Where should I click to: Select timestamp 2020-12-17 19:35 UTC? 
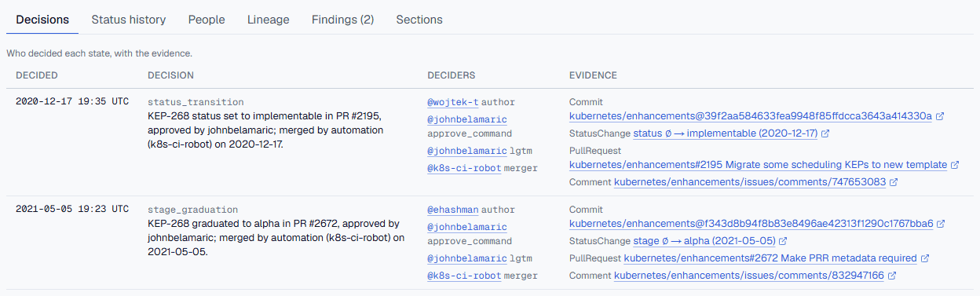[72, 102]
